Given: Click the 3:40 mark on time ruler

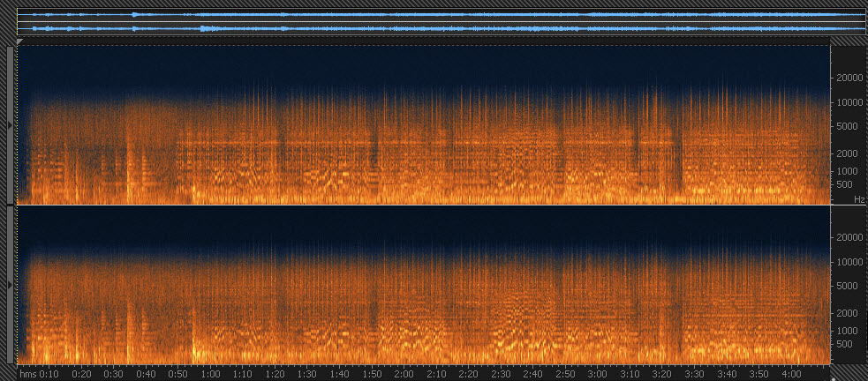Looking at the screenshot, I should 727,374.
